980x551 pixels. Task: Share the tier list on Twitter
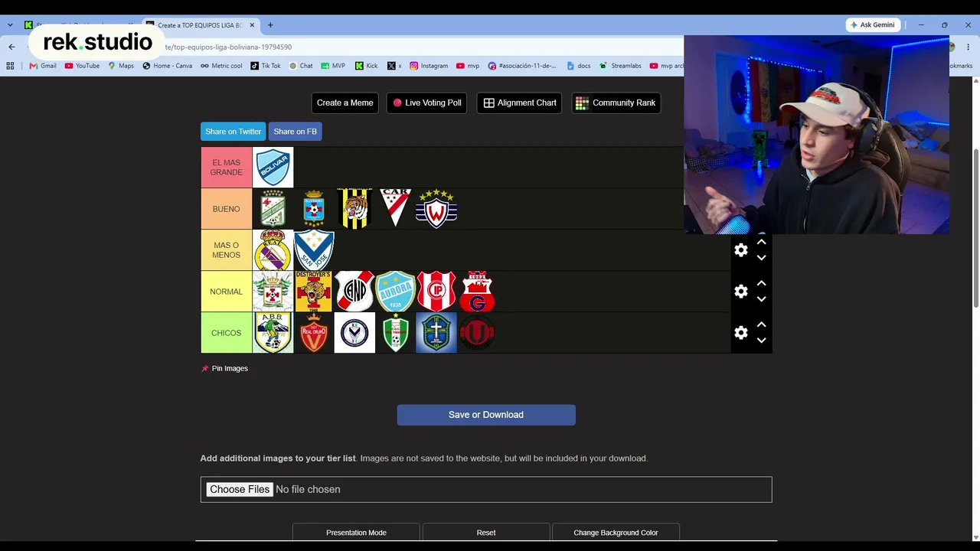(234, 132)
